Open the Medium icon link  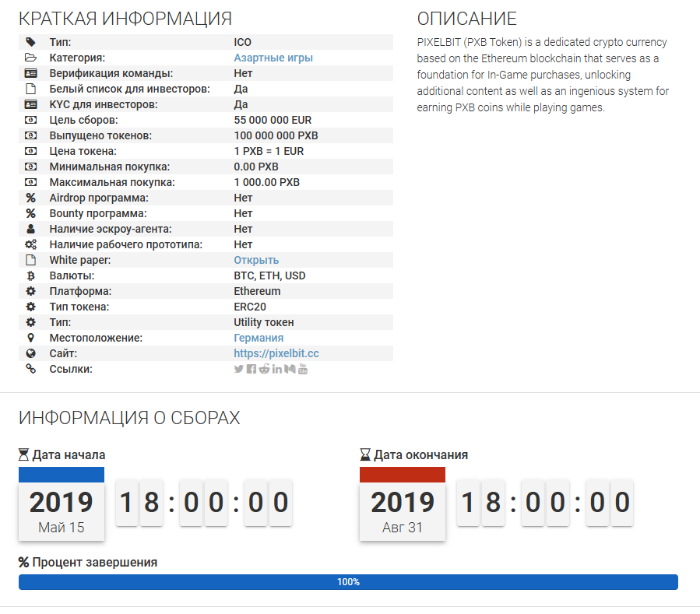[289, 369]
